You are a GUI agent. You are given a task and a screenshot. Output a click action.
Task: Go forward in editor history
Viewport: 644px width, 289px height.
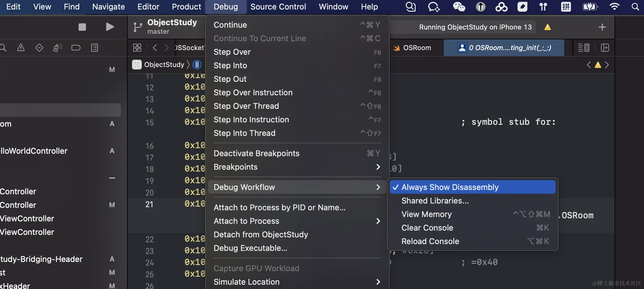(166, 48)
